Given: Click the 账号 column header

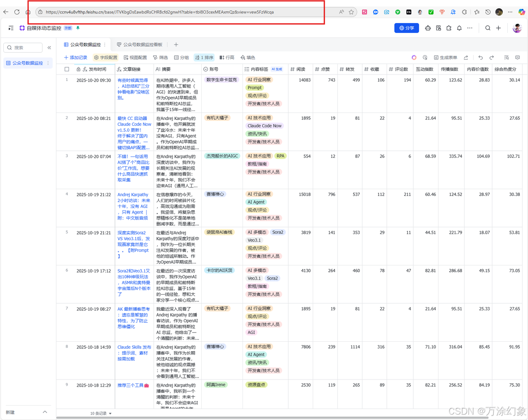Looking at the screenshot, I should pyautogui.click(x=222, y=69).
